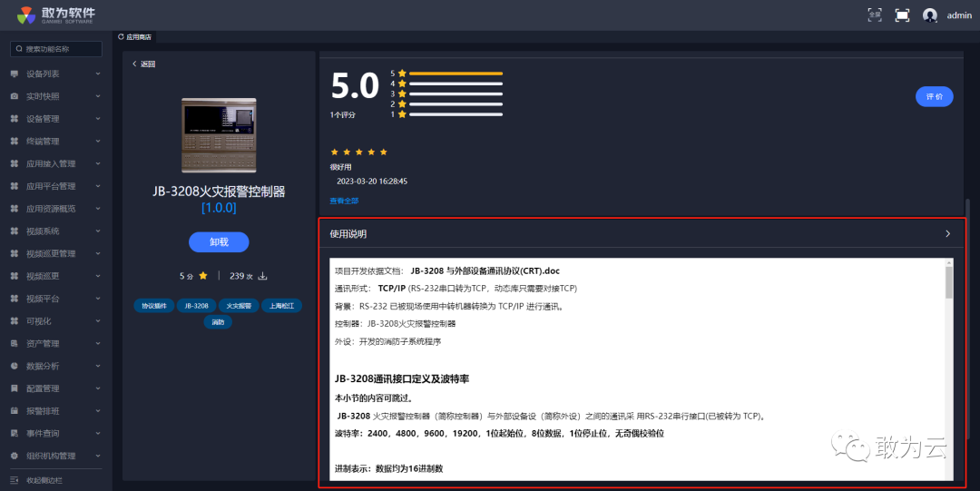Image resolution: width=980 pixels, height=491 pixels.
Task: Click the collapse sidebar icon beside 收起侧边栏
Action: tap(15, 480)
